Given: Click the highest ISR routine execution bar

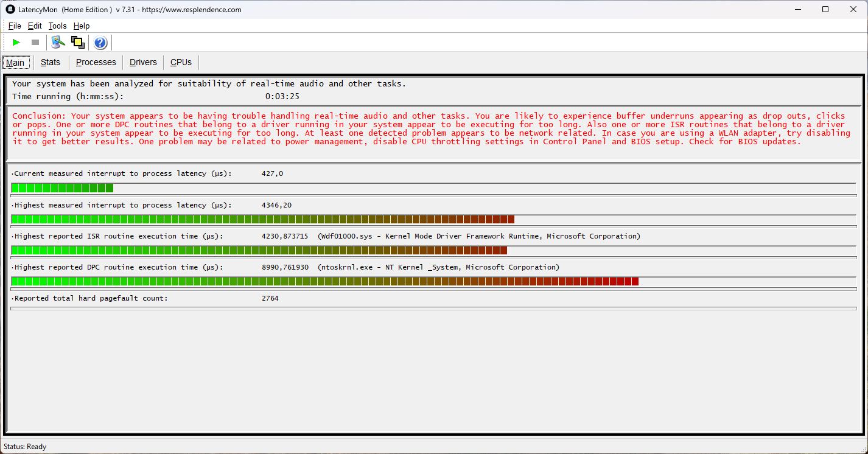Looking at the screenshot, I should 259,250.
